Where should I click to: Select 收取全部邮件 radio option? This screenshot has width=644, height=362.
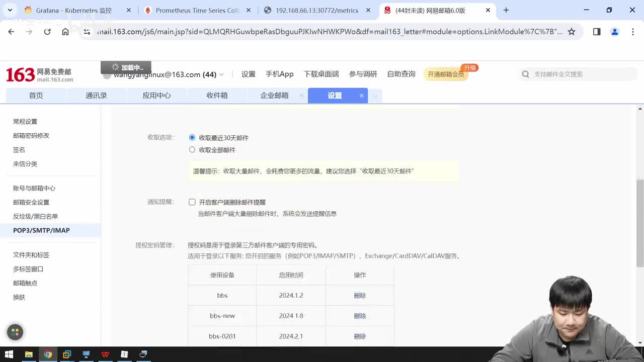point(192,149)
